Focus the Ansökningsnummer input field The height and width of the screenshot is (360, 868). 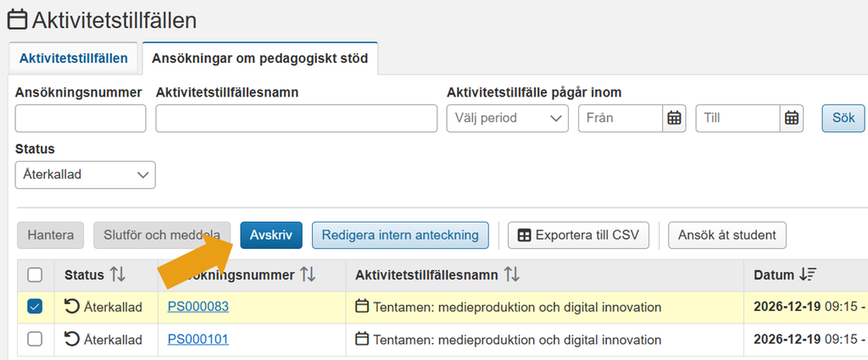tap(81, 118)
